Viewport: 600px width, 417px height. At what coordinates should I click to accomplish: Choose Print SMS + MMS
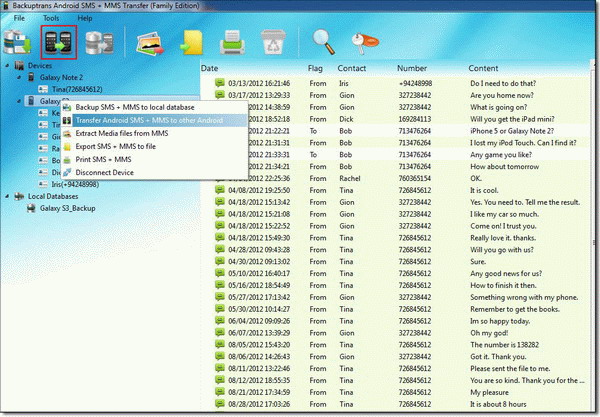(155, 160)
